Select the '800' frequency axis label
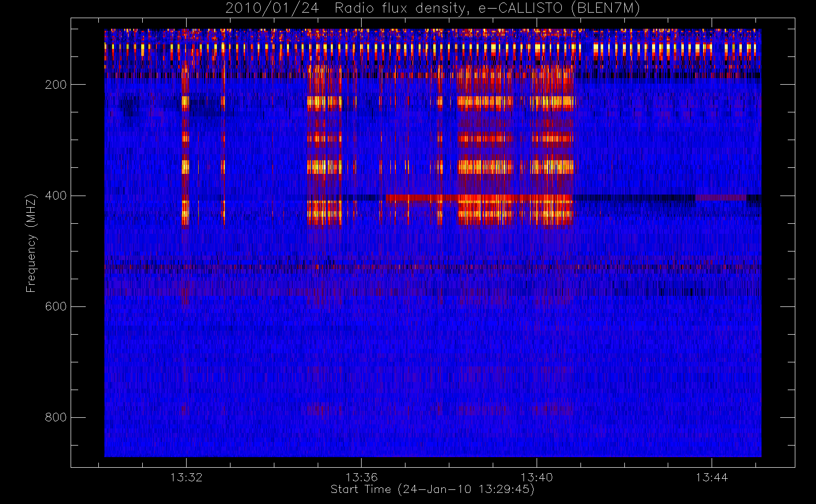Screen dimensions: 816x504 pos(56,417)
